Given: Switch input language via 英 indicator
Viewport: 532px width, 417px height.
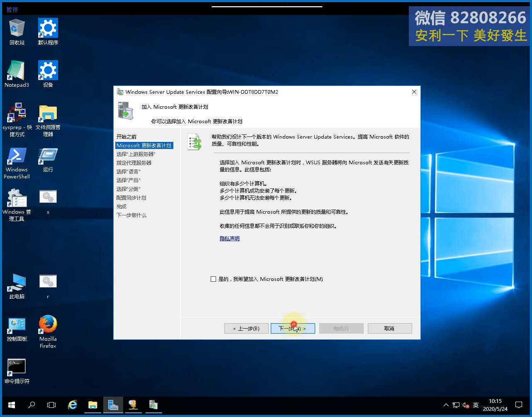Looking at the screenshot, I should tap(476, 405).
